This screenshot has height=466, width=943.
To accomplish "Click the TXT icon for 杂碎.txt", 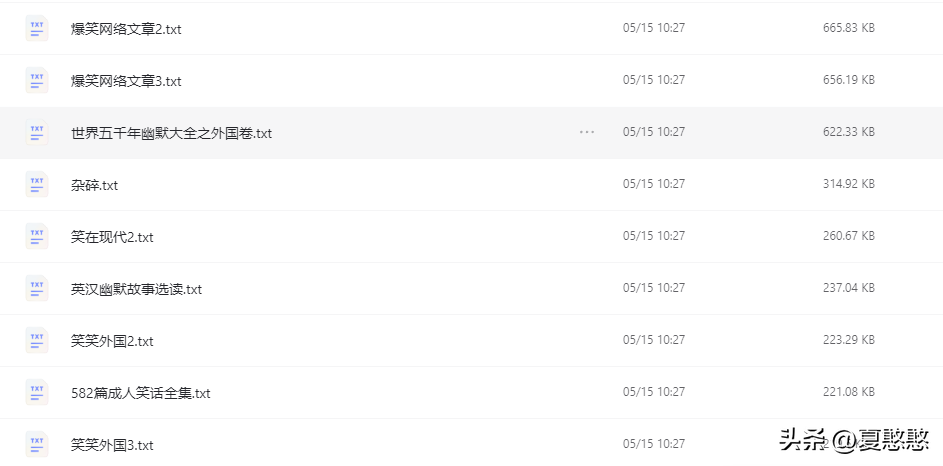I will [x=37, y=184].
